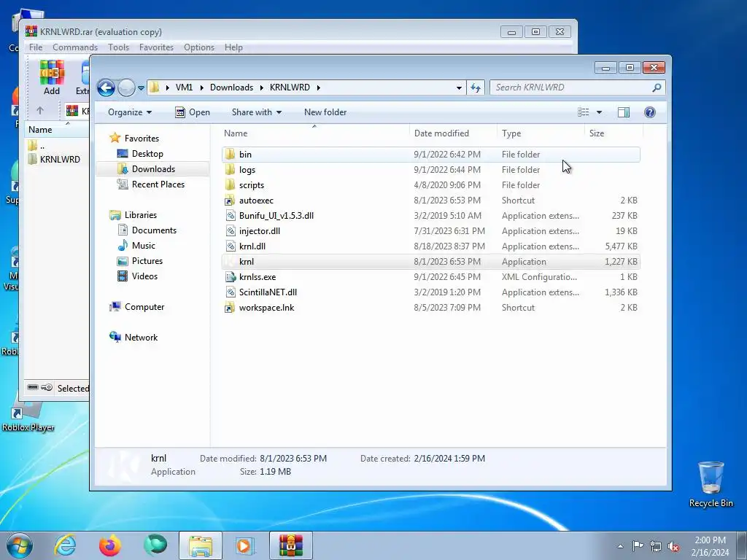Click the search magnifier icon
747x560 pixels.
tap(657, 87)
